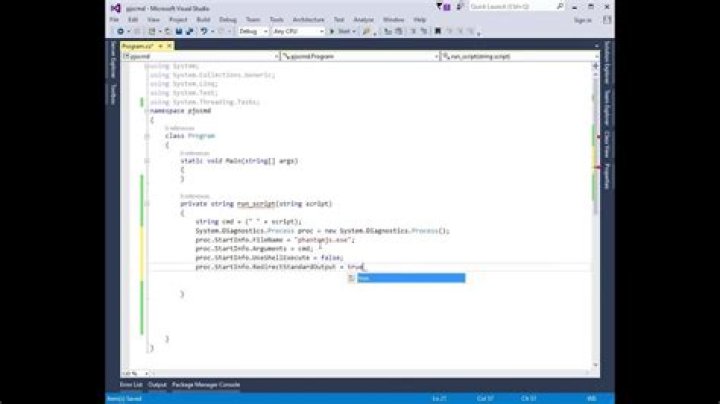This screenshot has width=720, height=404.
Task: Click the Redo toolbar icon
Action: tap(221, 31)
